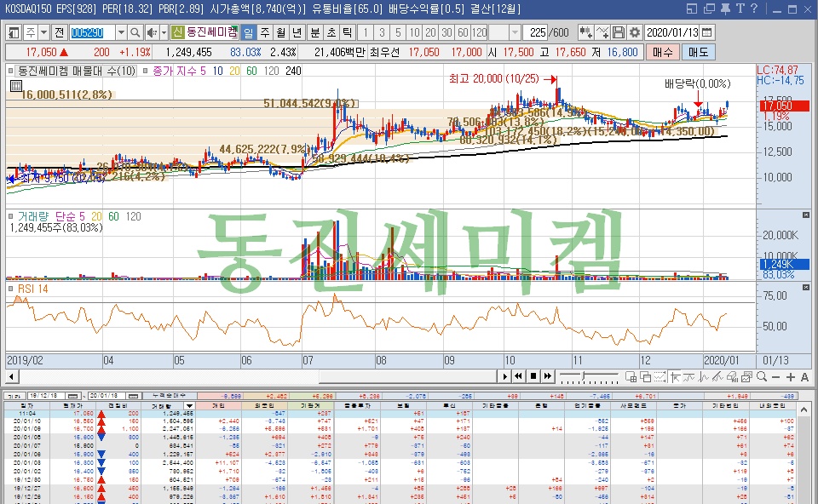Open the column sort dropdown in table header
Image resolution: width=818 pixels, height=504 pixels.
click(x=190, y=406)
